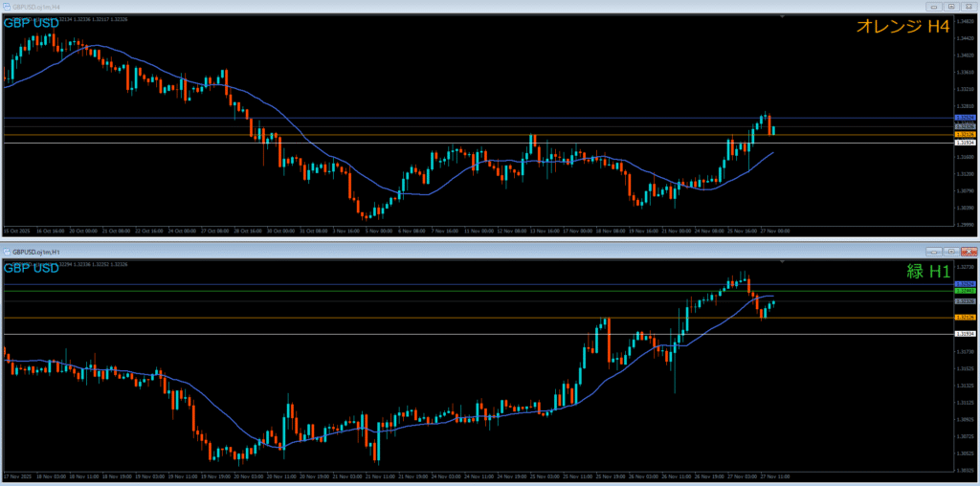Click 27 Nov 11:00 on H1 time axis
The image size is (980, 486).
click(775, 476)
